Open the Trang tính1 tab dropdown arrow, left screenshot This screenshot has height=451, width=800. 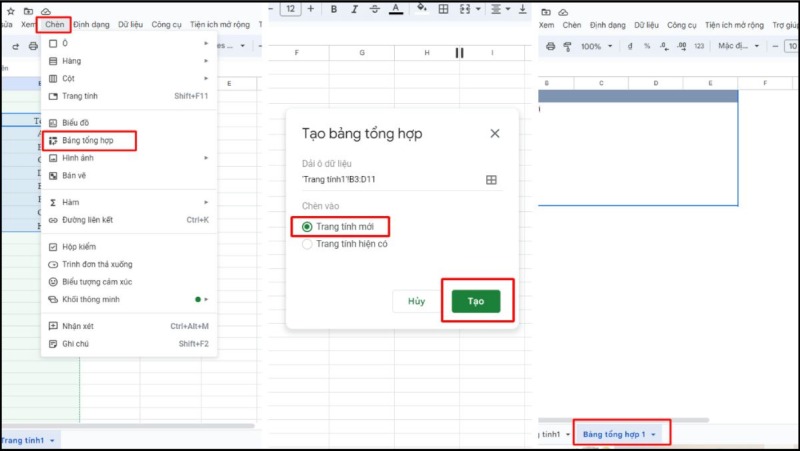click(x=52, y=441)
